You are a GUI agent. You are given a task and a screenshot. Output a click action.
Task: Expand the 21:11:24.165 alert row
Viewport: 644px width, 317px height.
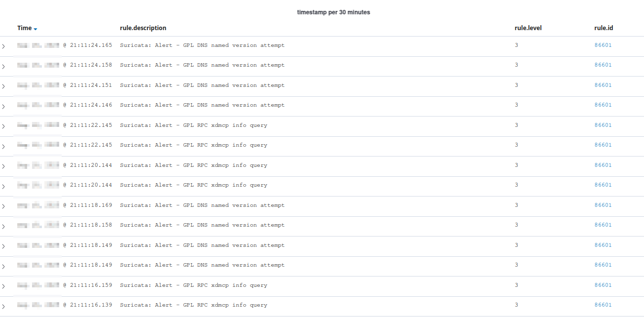[x=3, y=46]
